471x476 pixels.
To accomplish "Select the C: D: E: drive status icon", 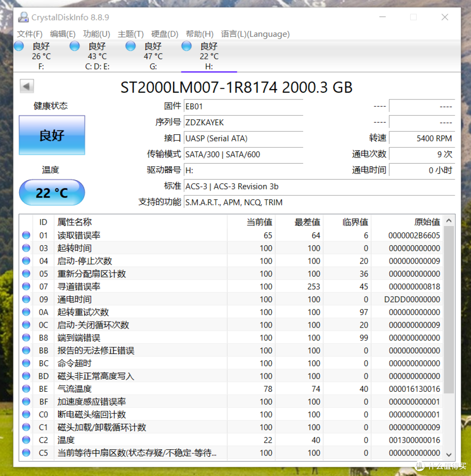I will (x=75, y=46).
